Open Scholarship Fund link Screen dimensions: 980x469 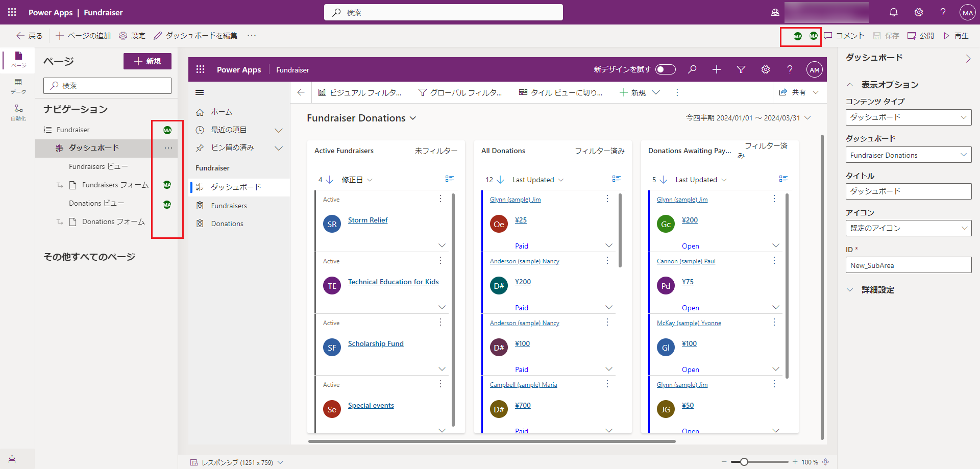pos(376,343)
